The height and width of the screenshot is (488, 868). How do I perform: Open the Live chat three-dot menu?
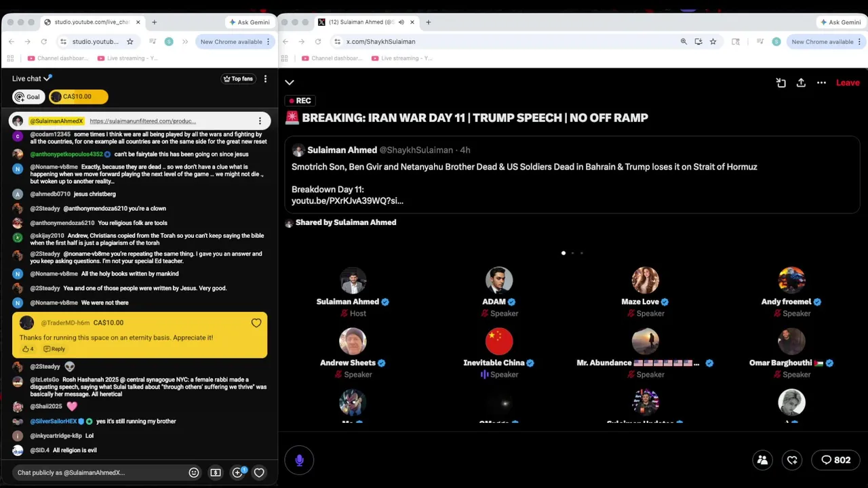[x=265, y=79]
